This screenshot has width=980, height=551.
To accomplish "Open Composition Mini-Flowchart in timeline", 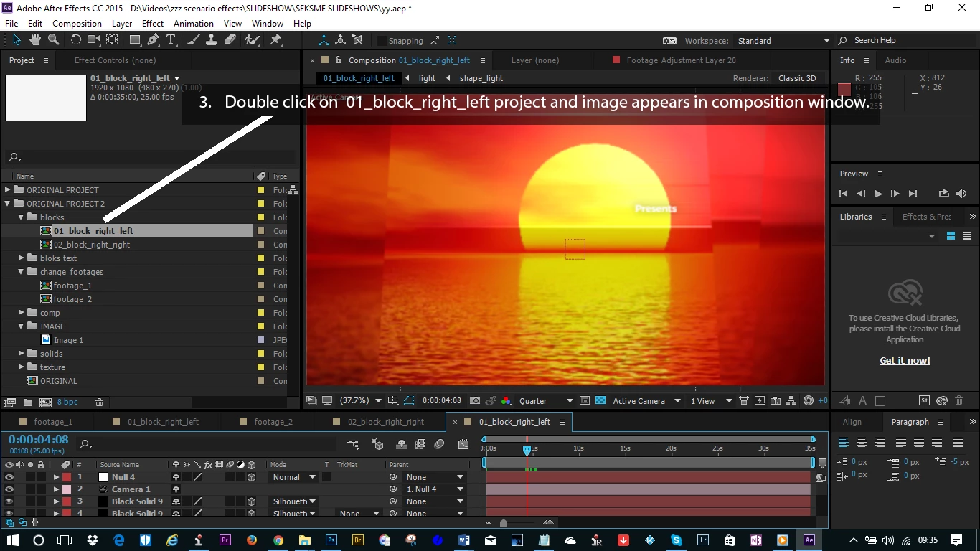I will [353, 445].
